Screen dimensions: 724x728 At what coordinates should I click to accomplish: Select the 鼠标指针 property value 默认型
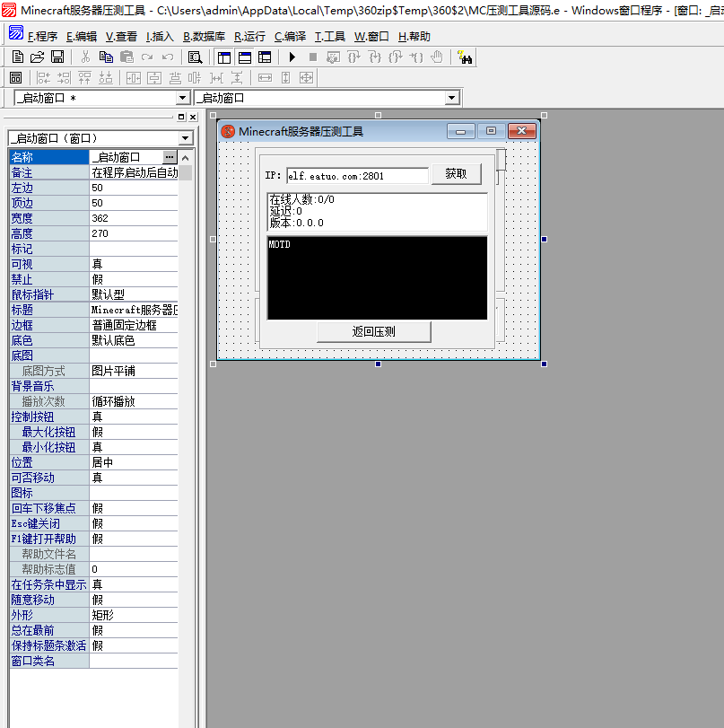134,294
